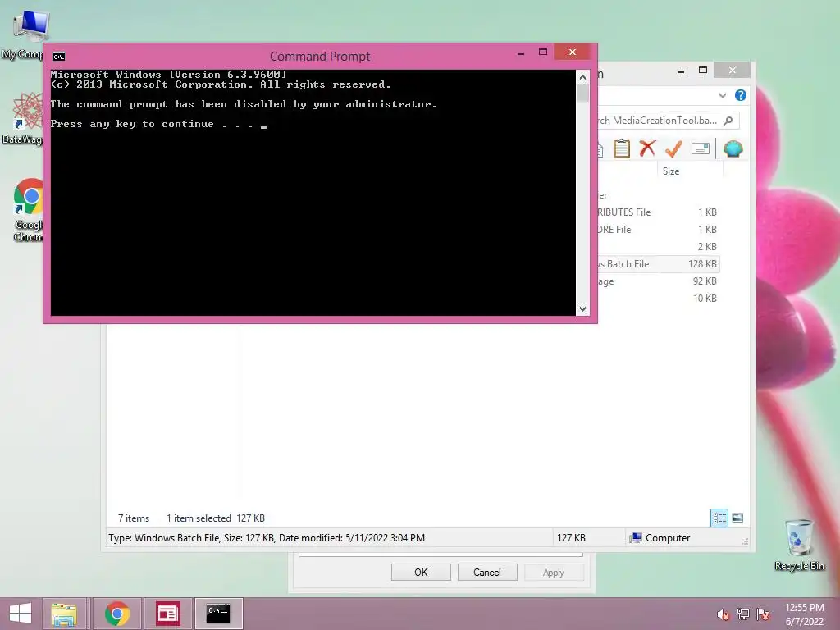This screenshot has height=630, width=840.
Task: Maximize the Explorer window
Action: [x=703, y=71]
